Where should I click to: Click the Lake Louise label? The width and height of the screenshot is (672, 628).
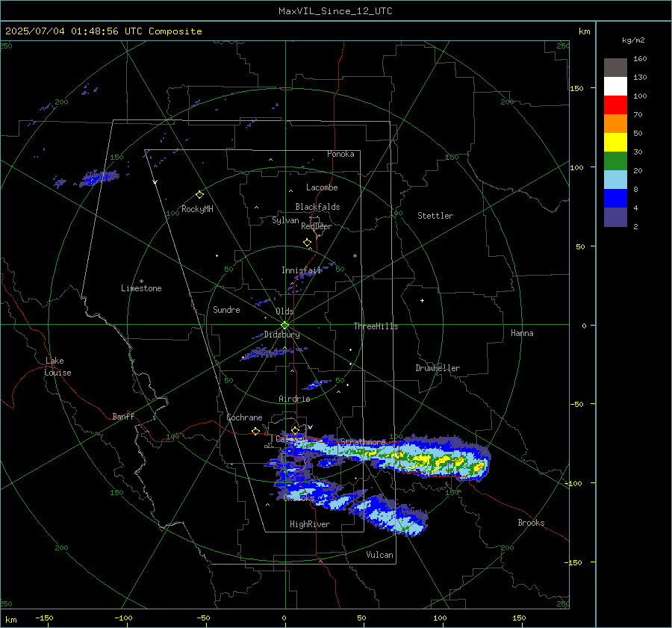[x=57, y=367]
